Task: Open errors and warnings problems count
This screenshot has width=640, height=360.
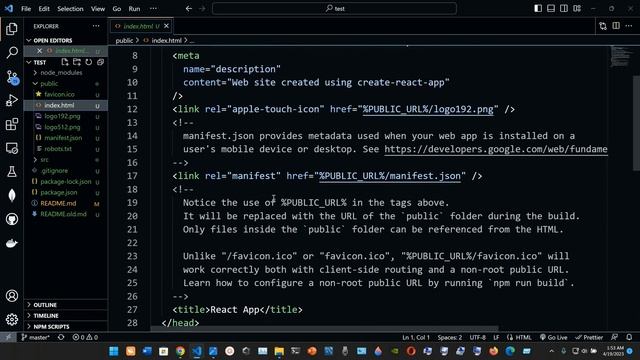Action: coord(85,337)
